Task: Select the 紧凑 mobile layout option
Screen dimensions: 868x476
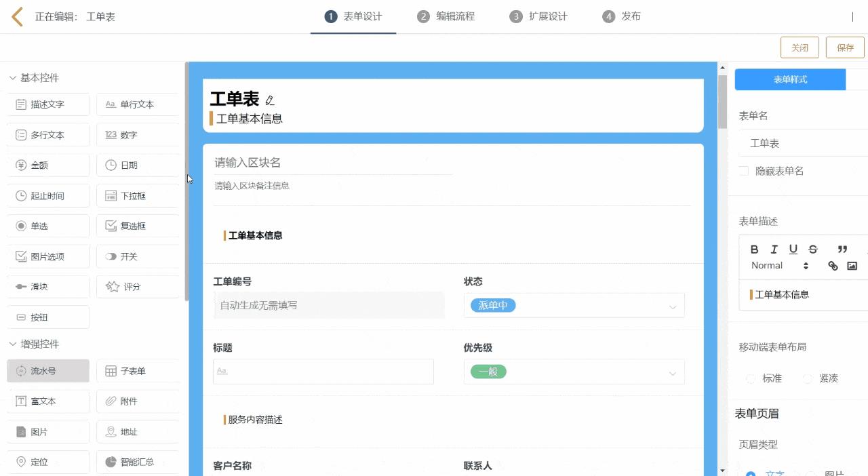Action: pyautogui.click(x=808, y=378)
